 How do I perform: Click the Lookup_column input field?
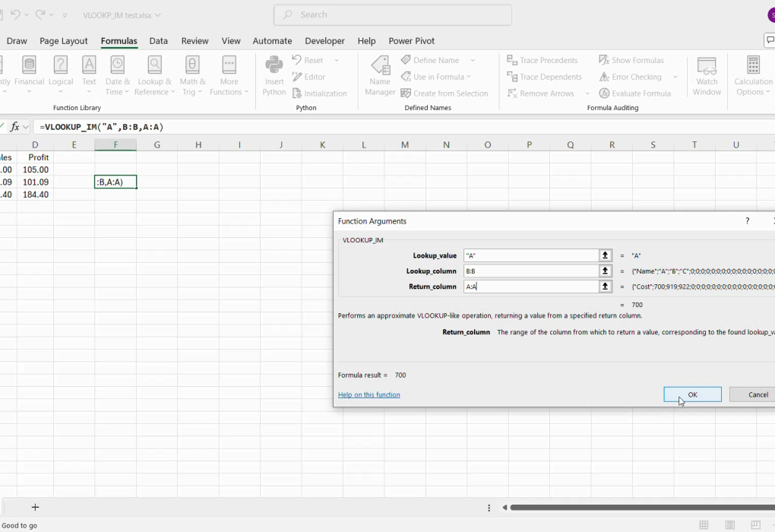point(530,271)
